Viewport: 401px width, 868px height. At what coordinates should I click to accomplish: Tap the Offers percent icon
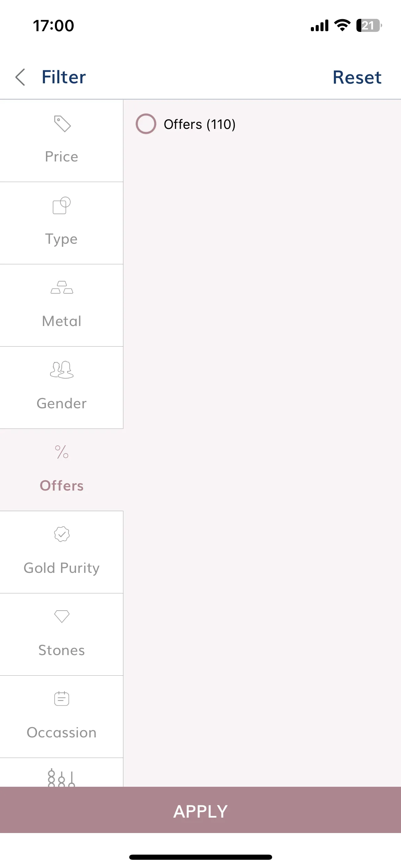point(62,452)
